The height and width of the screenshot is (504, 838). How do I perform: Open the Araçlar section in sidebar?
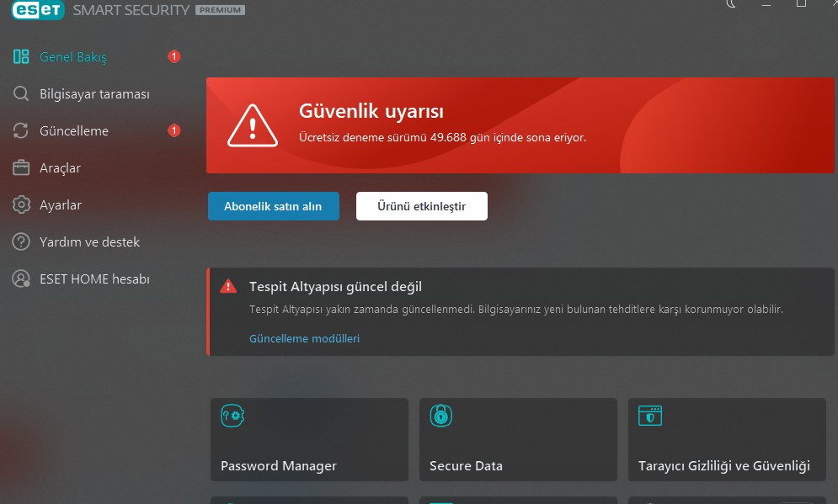60,168
